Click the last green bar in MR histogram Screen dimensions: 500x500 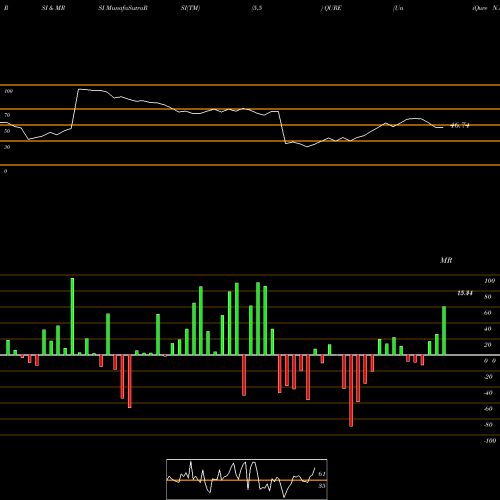click(444, 330)
